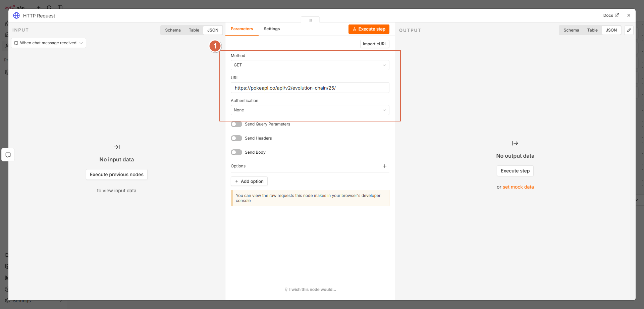
Task: Click the panel drag handle above Parameters
Action: (310, 20)
